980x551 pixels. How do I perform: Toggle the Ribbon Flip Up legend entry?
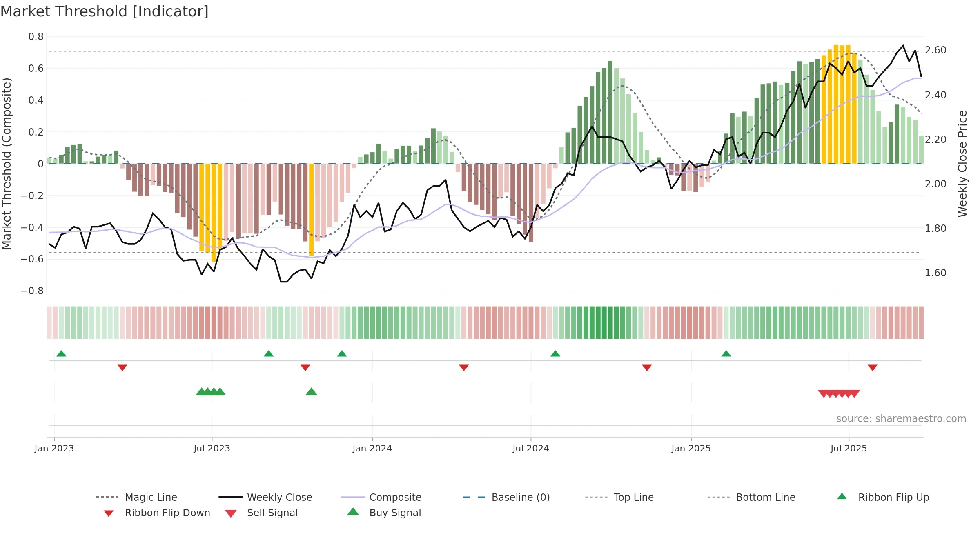point(883,497)
